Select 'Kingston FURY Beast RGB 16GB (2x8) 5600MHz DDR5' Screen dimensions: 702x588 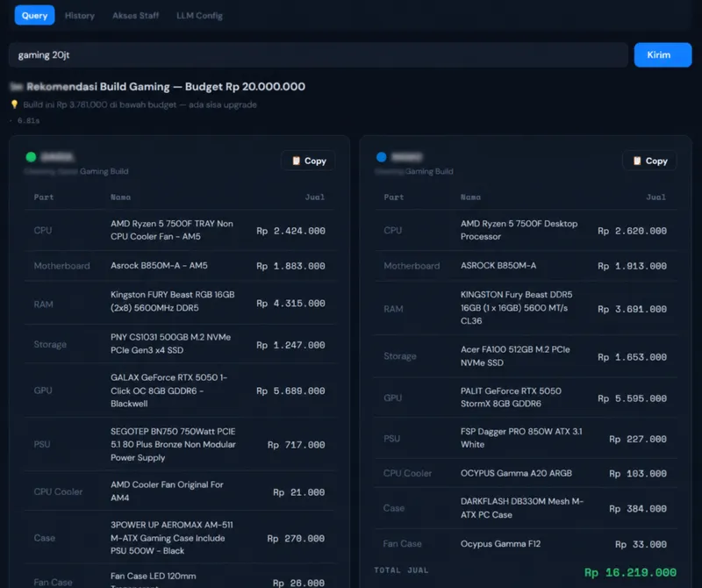[172, 301]
